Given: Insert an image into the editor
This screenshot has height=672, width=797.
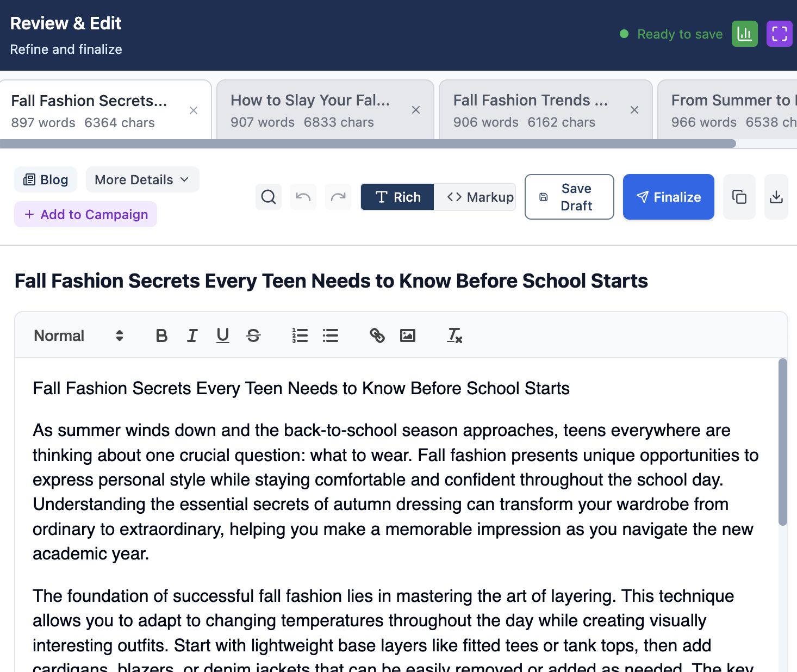Looking at the screenshot, I should point(408,335).
